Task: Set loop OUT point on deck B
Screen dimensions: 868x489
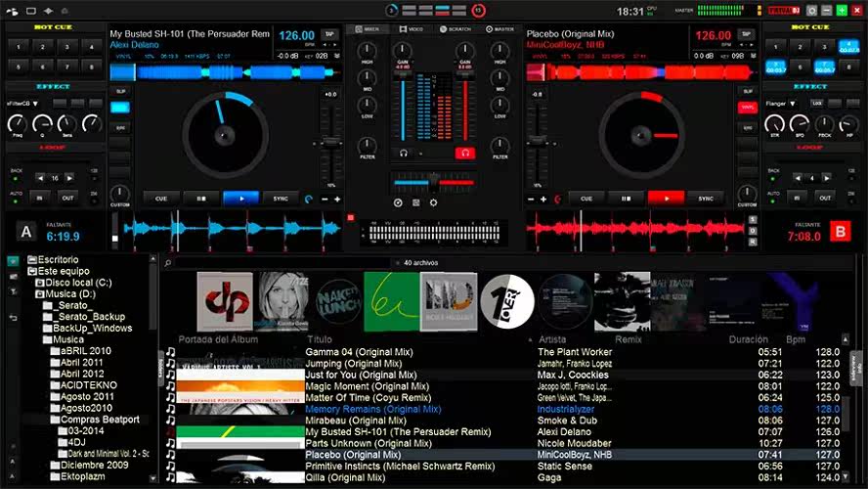Action: point(825,198)
